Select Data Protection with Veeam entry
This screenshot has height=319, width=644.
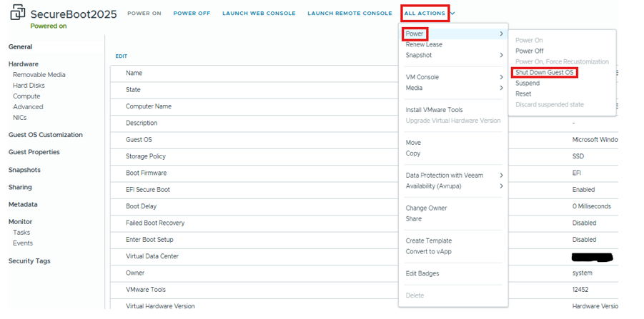(x=445, y=176)
